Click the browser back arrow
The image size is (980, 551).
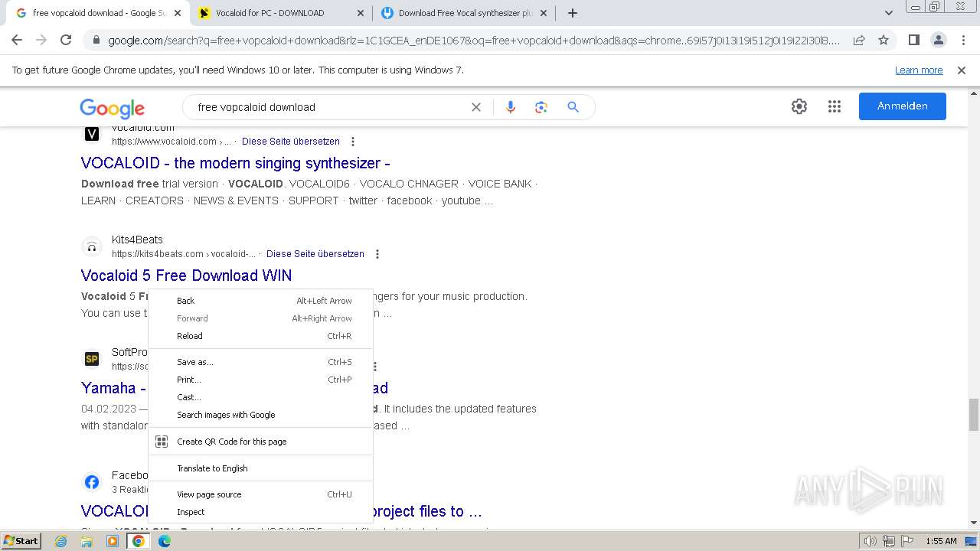[x=17, y=40]
